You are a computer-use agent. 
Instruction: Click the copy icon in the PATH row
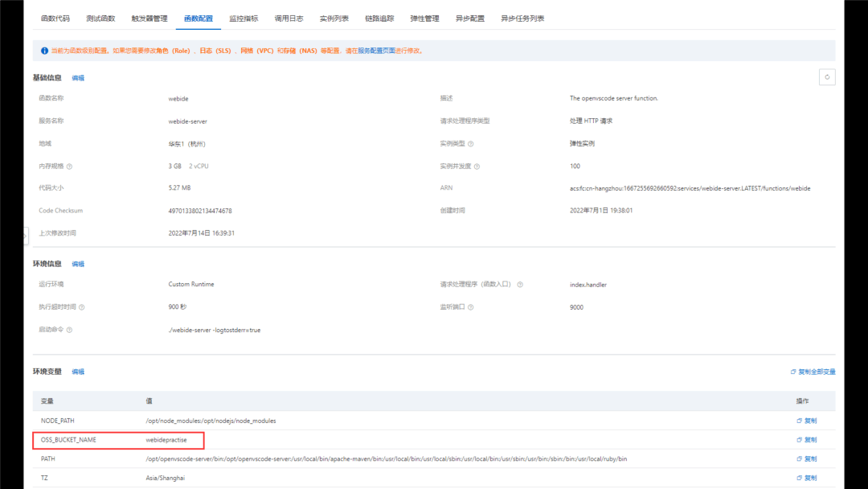(800, 458)
